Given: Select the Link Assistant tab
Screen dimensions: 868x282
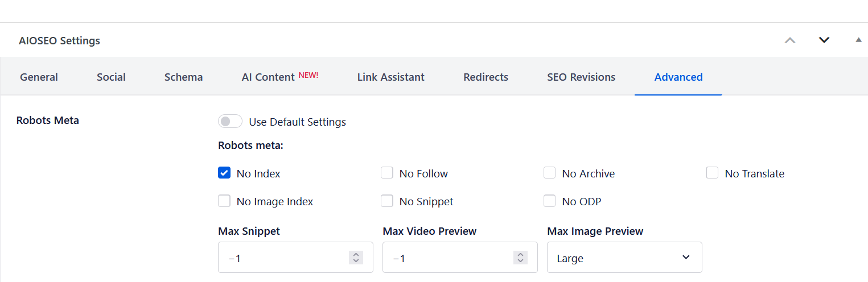Looking at the screenshot, I should 390,77.
